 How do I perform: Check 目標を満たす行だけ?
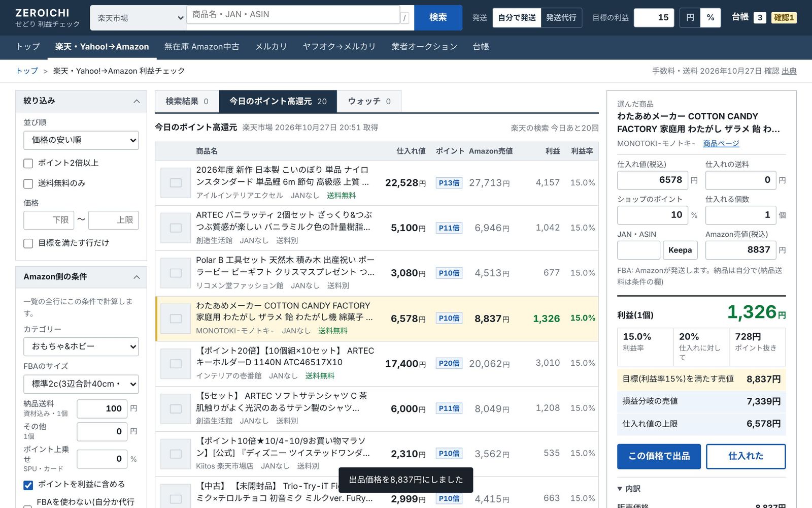28,243
